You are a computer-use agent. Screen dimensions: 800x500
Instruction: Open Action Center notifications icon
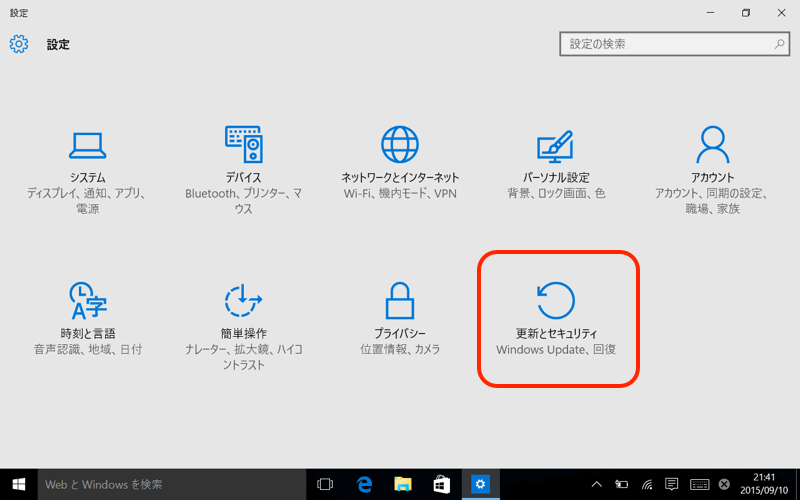click(672, 484)
